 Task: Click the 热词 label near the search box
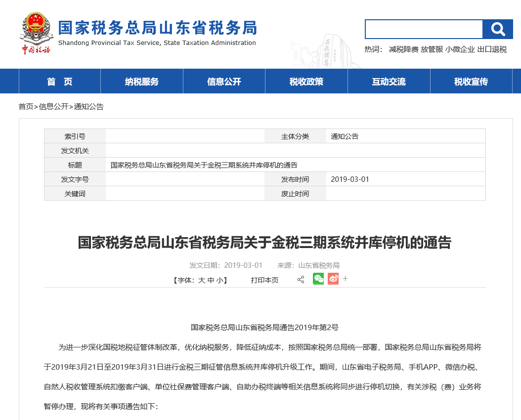[x=374, y=49]
